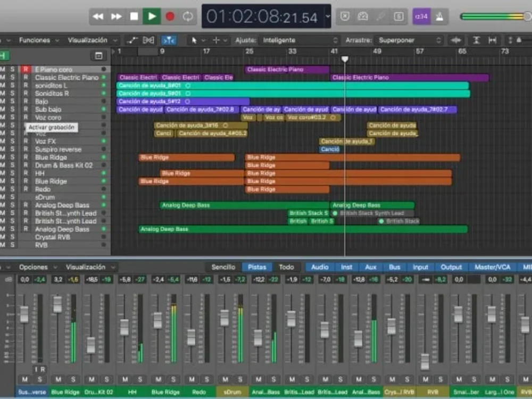
Task: Switch mixer to Todo view
Action: [x=286, y=268]
